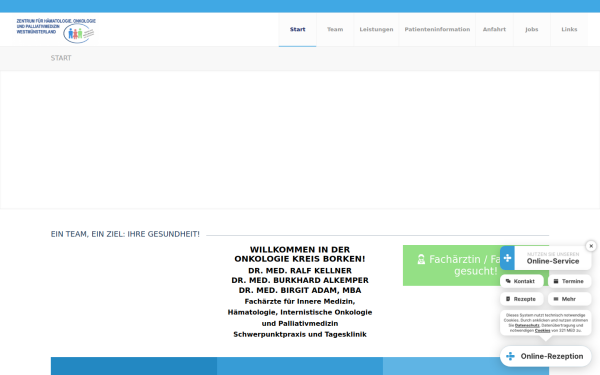Image resolution: width=600 pixels, height=375 pixels.
Task: Open the Datenschutz link in cookie notice
Action: (527, 325)
